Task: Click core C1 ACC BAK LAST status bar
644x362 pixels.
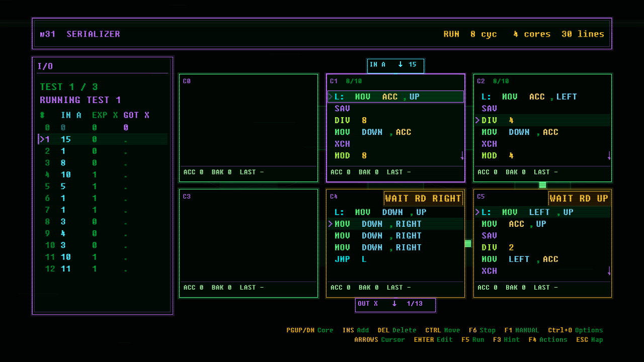Action: [395, 172]
